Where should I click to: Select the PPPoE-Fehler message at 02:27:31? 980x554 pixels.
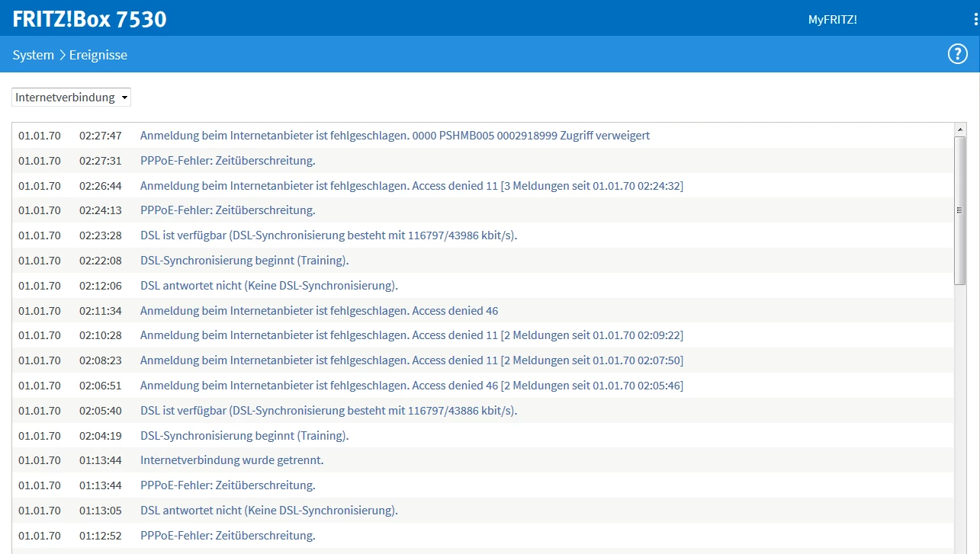228,161
